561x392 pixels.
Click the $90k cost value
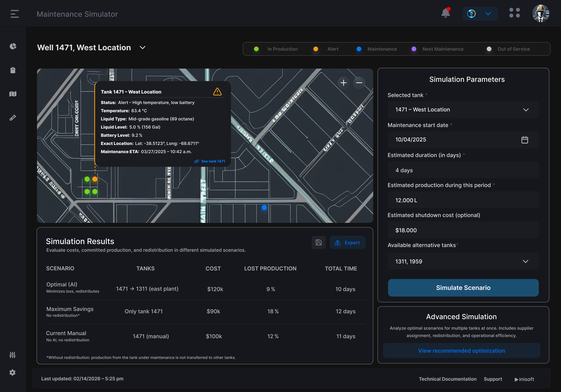[213, 311]
